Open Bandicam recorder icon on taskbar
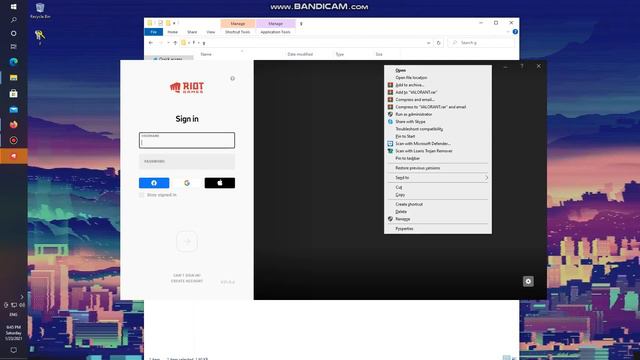 coord(13,140)
